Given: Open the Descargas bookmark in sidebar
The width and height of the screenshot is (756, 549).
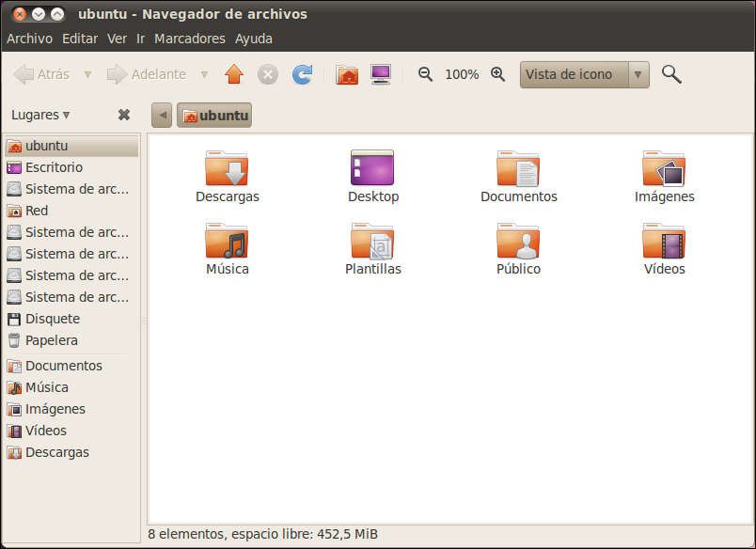Looking at the screenshot, I should click(x=71, y=452).
